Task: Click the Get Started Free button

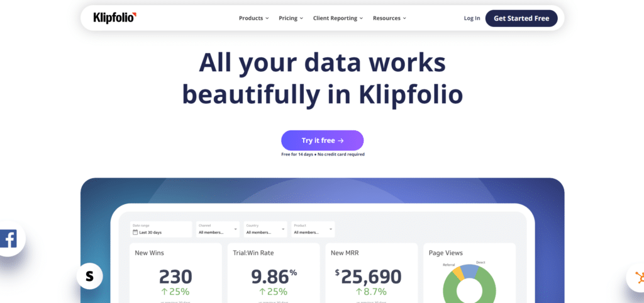Action: (521, 18)
